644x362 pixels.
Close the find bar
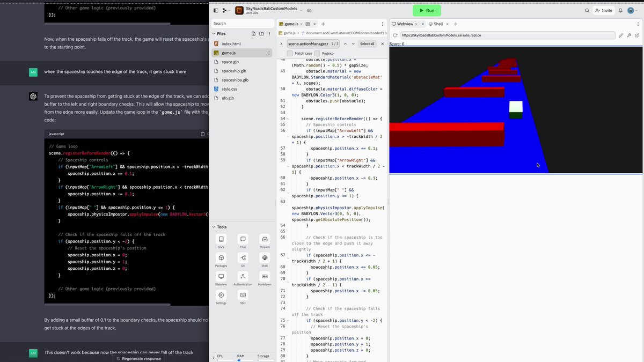point(383,44)
